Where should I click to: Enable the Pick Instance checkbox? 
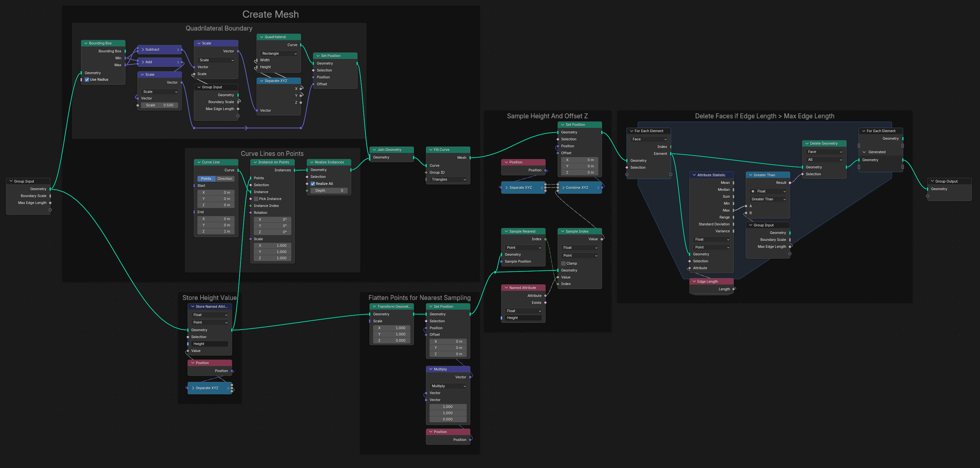256,199
